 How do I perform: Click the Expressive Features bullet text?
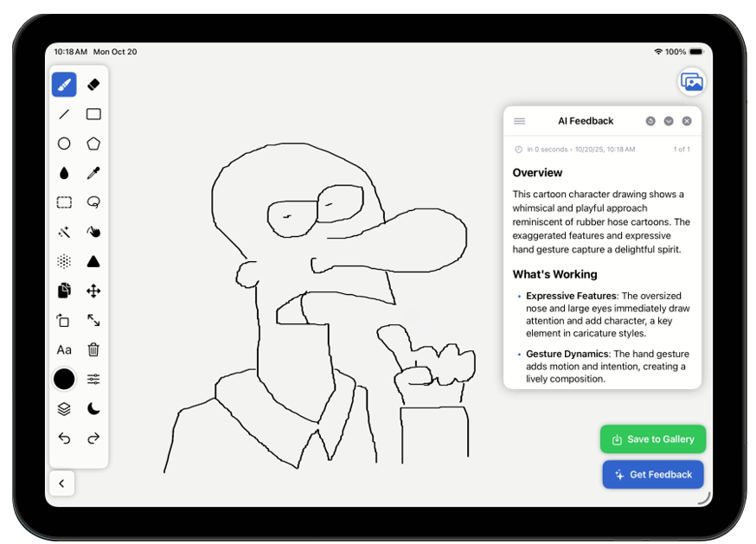coord(607,315)
